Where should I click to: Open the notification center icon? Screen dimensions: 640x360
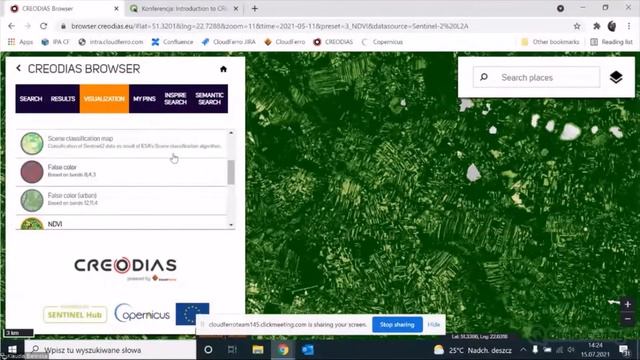pos(624,350)
